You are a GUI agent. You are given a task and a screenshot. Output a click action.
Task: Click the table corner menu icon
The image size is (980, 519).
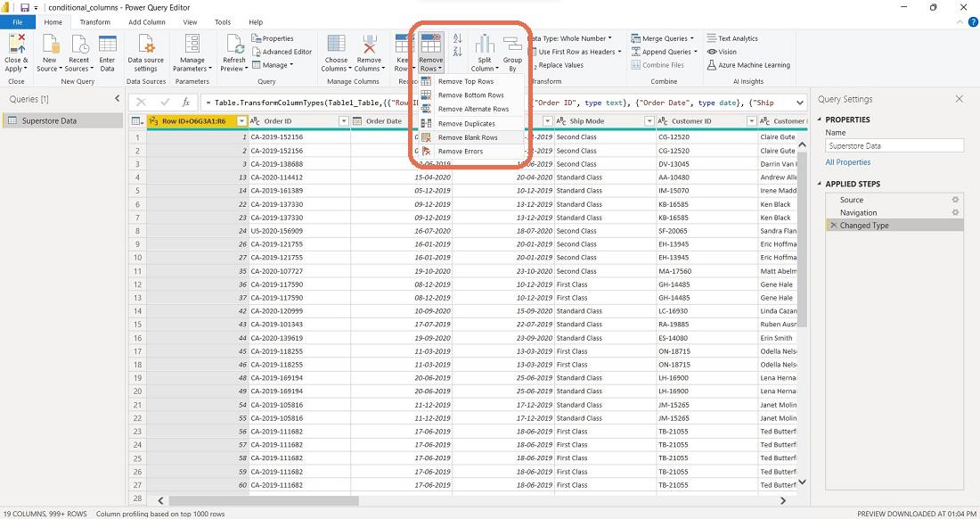pos(137,120)
